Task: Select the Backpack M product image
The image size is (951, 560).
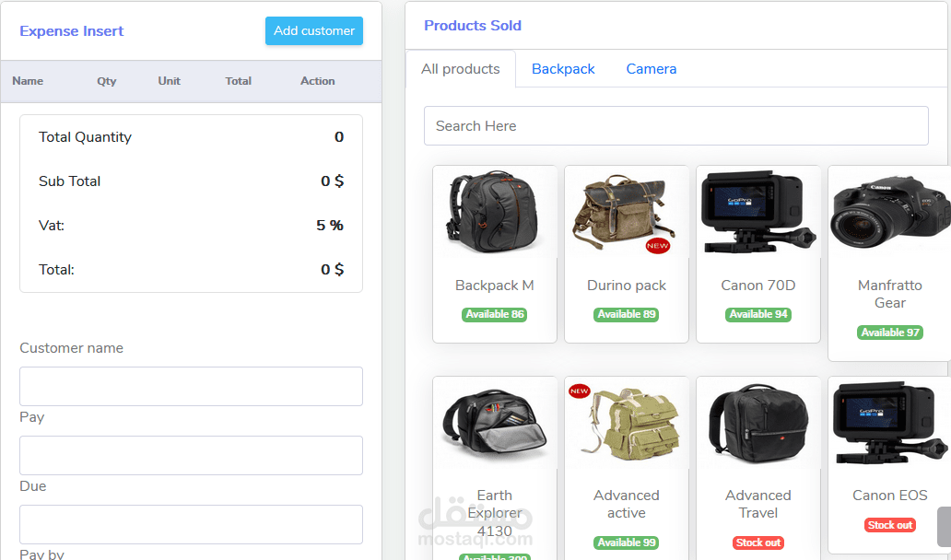Action: (x=494, y=212)
